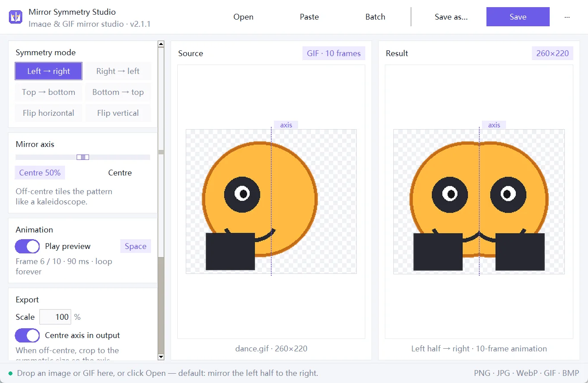
Task: Choose Bottom → top symmetry mode
Action: click(118, 92)
